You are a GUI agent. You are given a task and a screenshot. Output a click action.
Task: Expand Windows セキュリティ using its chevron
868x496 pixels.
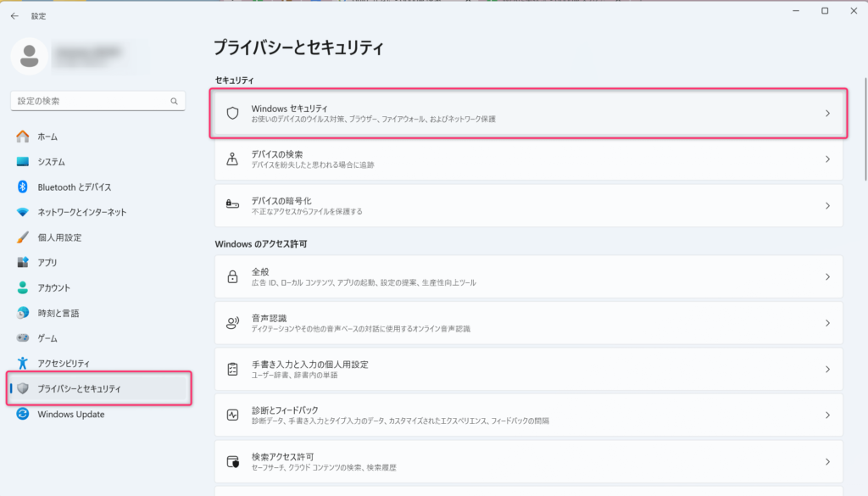[827, 113]
